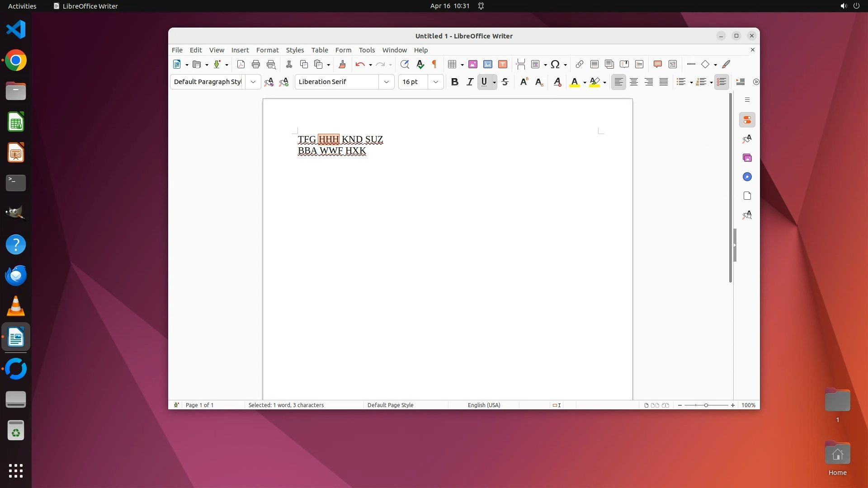
Task: Toggle Italic formatting
Action: 470,82
